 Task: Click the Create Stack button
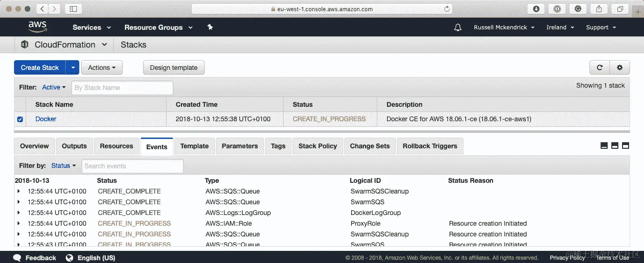click(x=40, y=68)
